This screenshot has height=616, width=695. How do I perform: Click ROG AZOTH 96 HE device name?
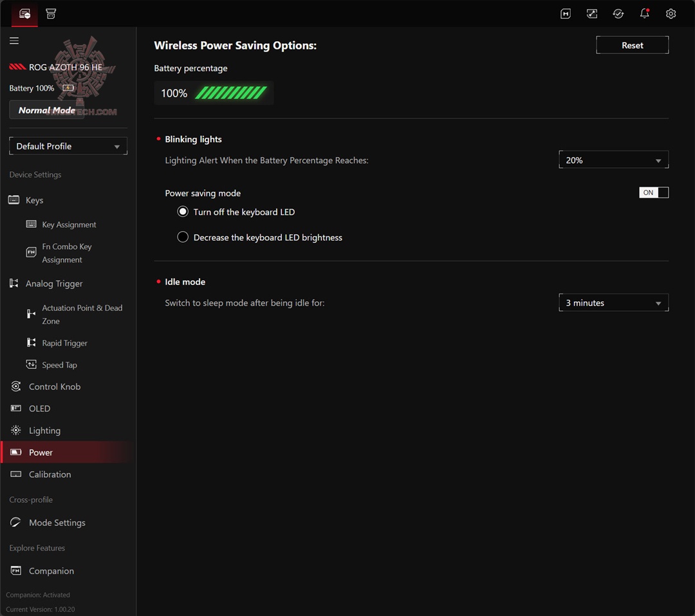click(65, 67)
